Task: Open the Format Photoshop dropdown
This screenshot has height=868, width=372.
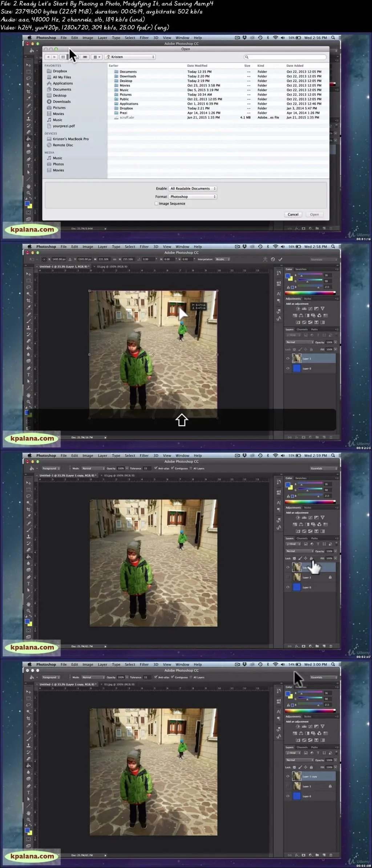Action: click(193, 197)
